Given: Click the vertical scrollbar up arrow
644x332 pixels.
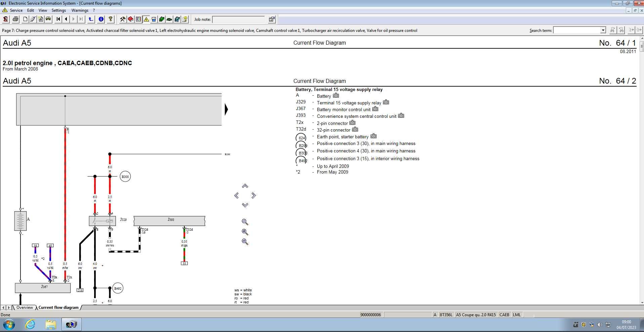Looking at the screenshot, I should point(642,38).
